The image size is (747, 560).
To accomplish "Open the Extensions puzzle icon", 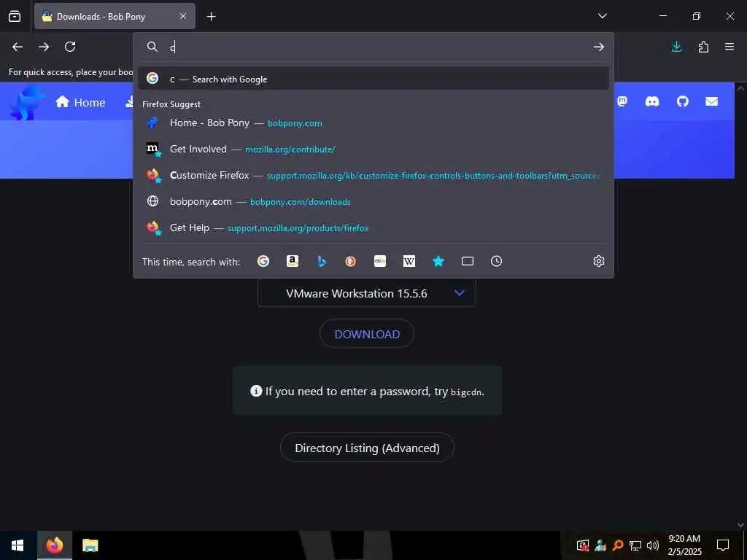I will click(703, 47).
